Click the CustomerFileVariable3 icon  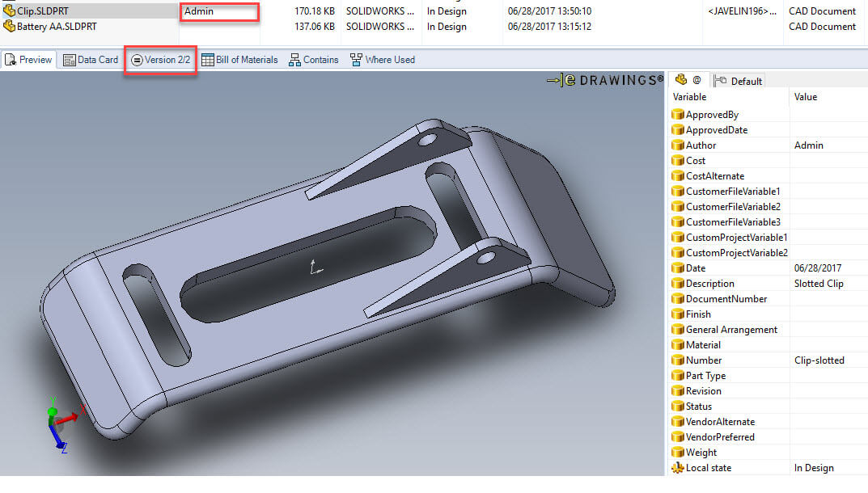[678, 222]
